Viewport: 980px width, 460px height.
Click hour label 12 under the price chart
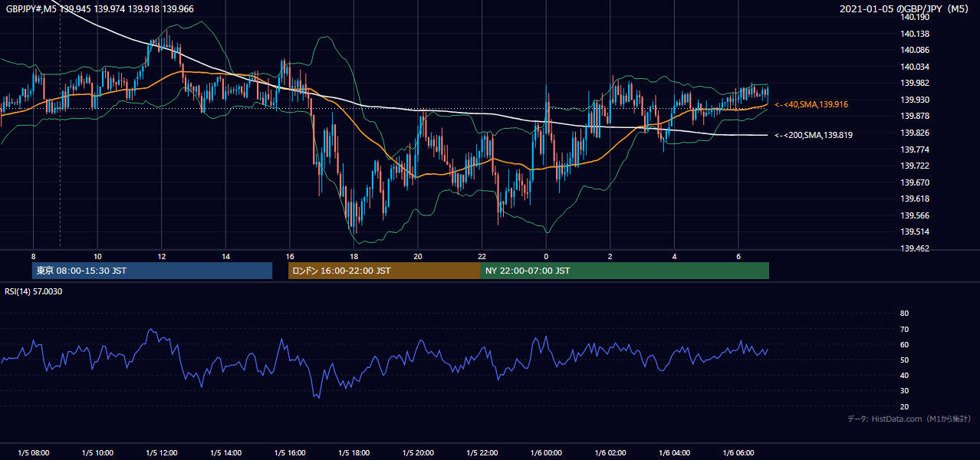[162, 256]
